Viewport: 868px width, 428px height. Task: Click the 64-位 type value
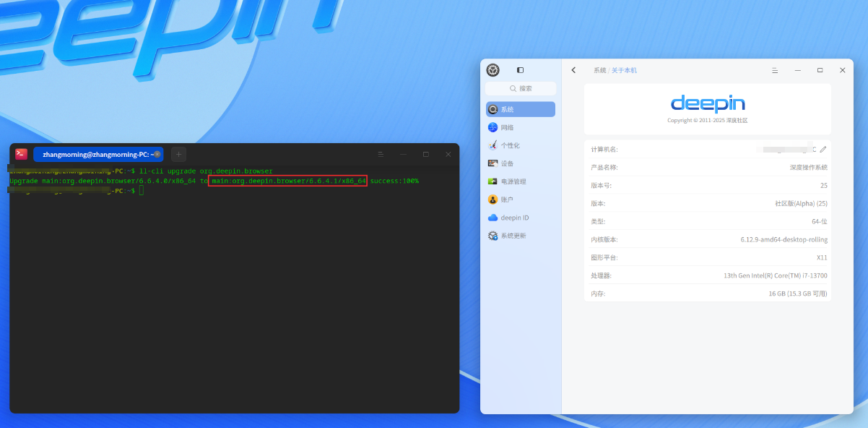tap(820, 221)
